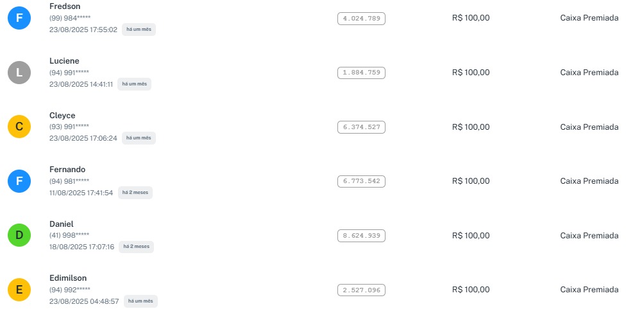The height and width of the screenshot is (309, 644).
Task: Click Fernando's blue F avatar
Action: pyautogui.click(x=19, y=181)
